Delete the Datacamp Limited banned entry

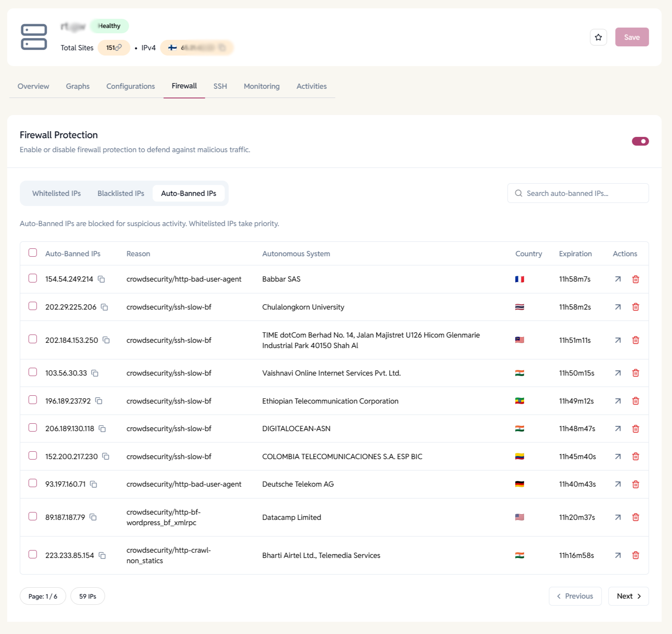coord(635,517)
